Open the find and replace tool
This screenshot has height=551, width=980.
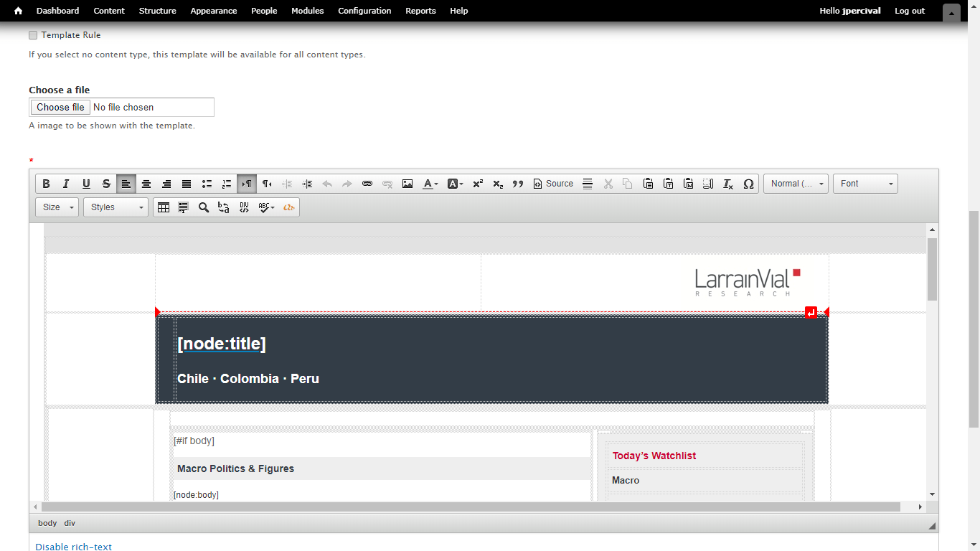click(204, 207)
